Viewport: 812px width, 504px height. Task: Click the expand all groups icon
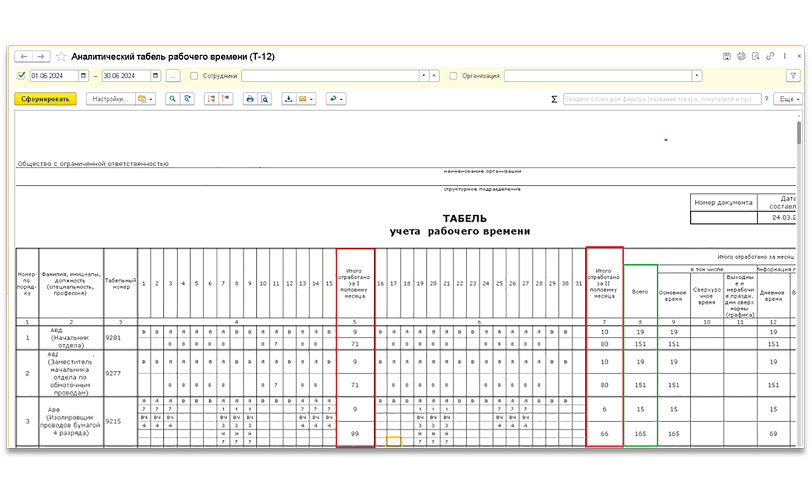pos(211,99)
